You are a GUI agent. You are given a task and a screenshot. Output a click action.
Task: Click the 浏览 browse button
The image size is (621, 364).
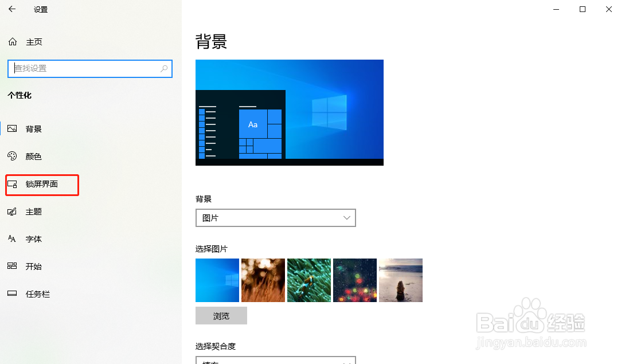pos(221,316)
